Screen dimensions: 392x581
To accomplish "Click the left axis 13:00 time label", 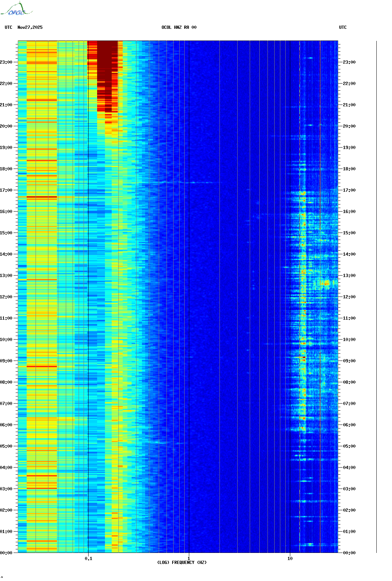I will point(6,276).
